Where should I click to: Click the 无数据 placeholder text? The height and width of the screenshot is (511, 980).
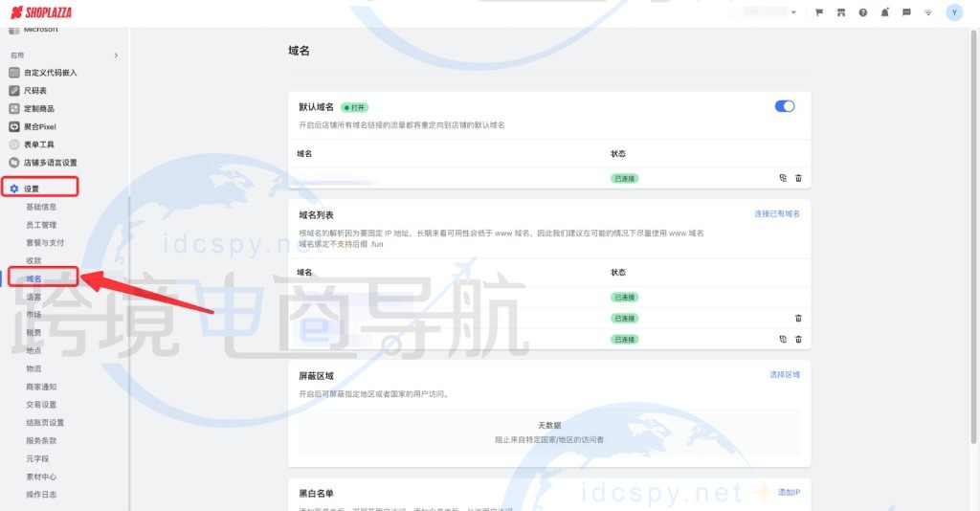click(x=549, y=426)
